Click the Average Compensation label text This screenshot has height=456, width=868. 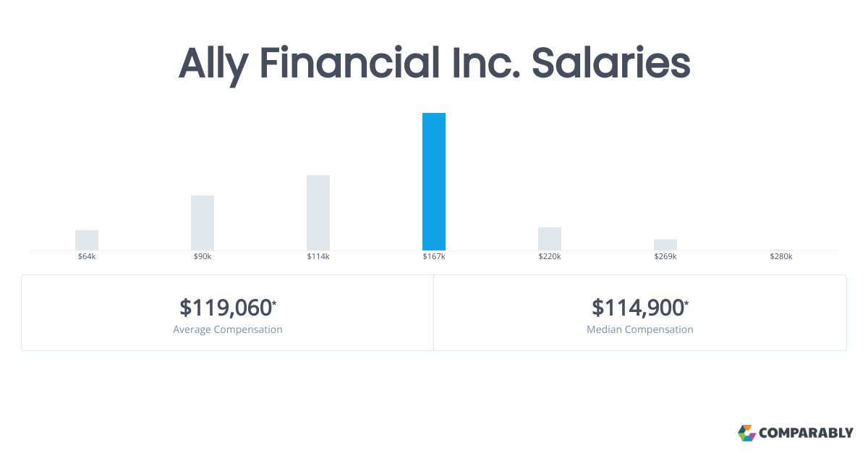228,329
